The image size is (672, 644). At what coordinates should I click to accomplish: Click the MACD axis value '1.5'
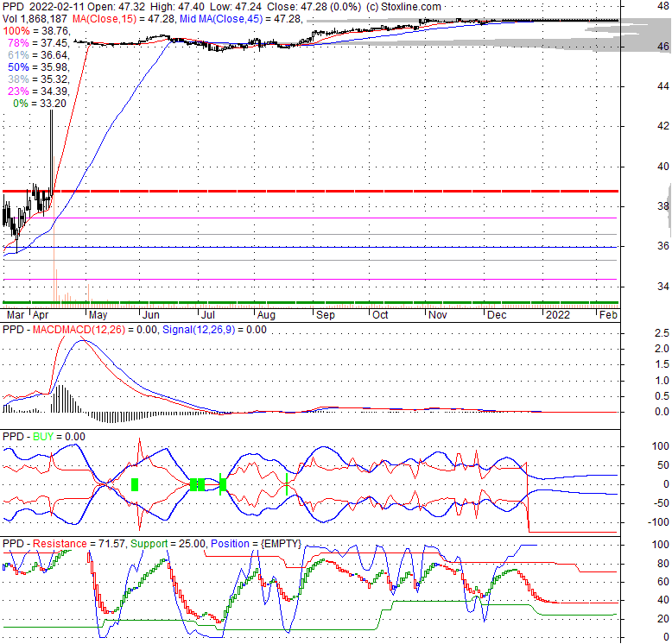(x=662, y=364)
